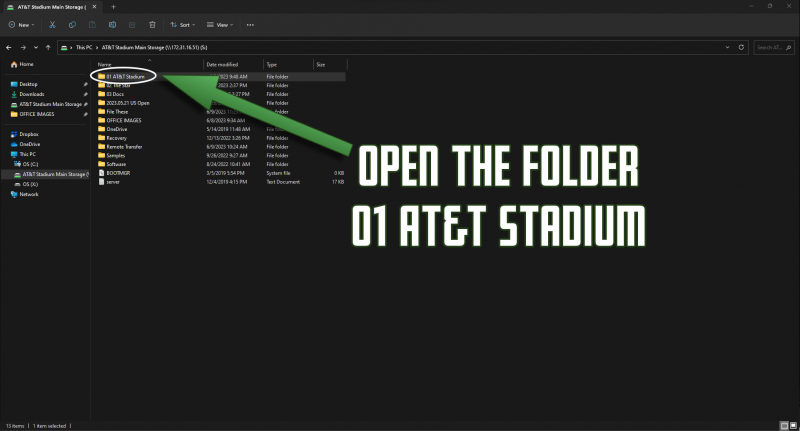800x431 pixels.
Task: Click the chevron before This PC in the address path
Action: (x=71, y=47)
